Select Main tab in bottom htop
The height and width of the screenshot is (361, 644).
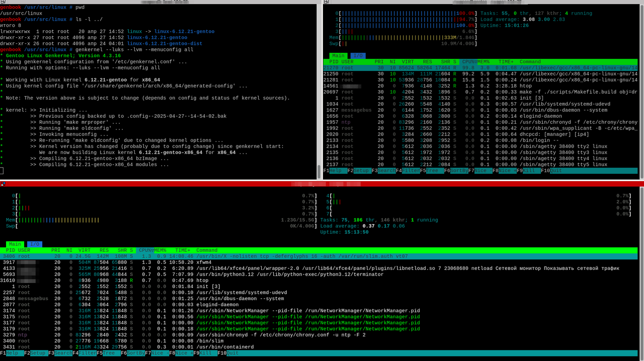(15, 244)
